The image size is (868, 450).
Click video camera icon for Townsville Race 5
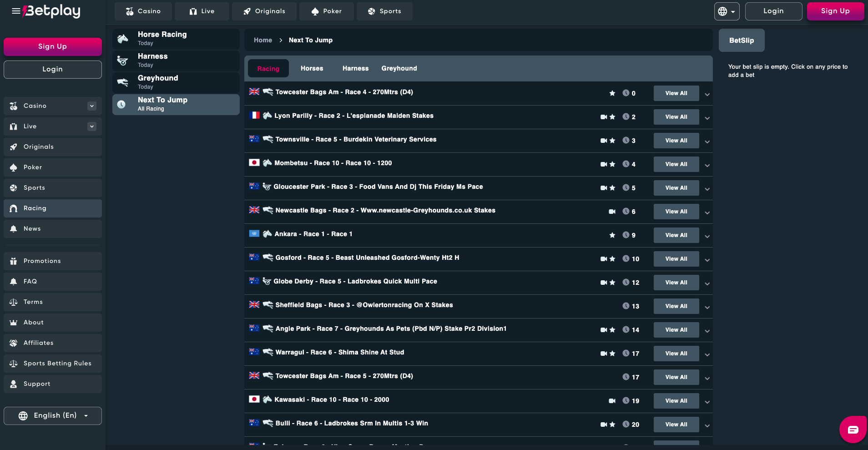tap(604, 141)
